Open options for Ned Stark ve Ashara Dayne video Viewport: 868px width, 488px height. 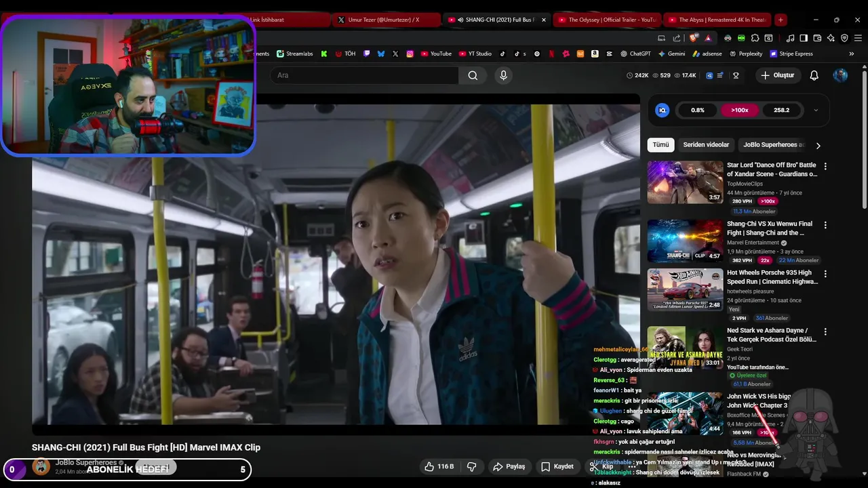point(825,331)
